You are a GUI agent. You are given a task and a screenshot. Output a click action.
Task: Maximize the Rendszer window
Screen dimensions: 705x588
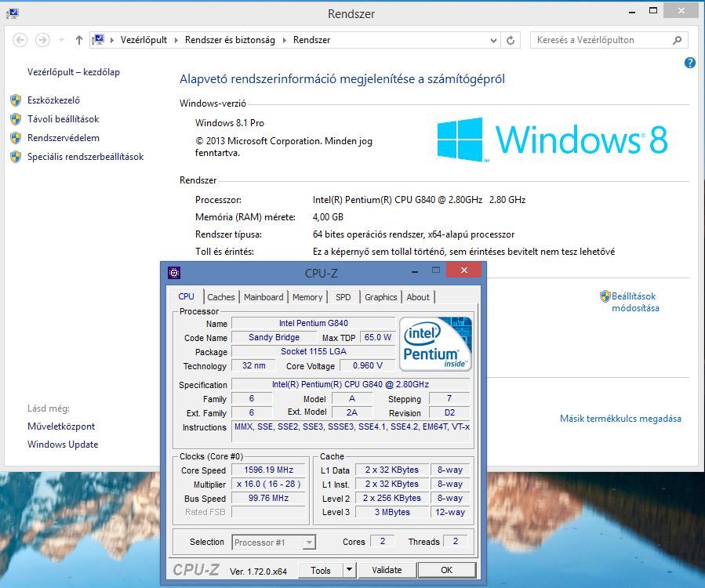point(653,10)
